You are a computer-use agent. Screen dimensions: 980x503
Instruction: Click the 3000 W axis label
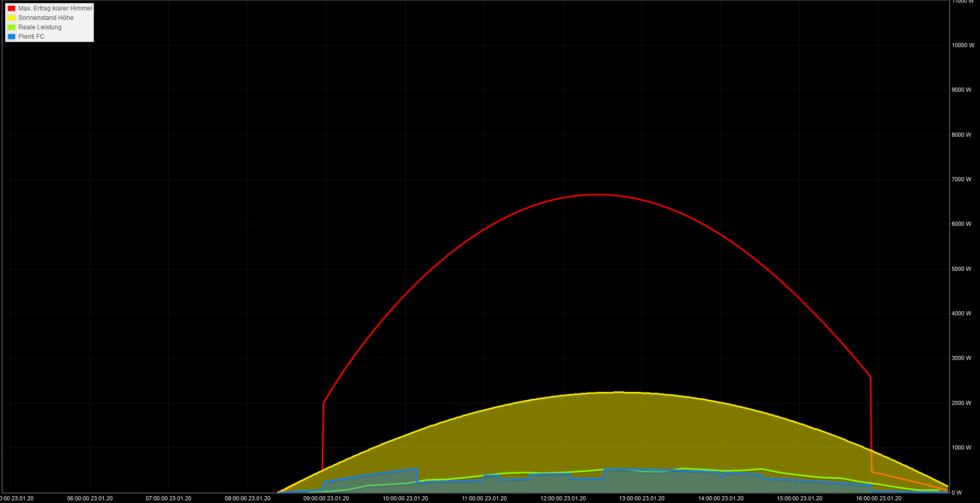click(x=962, y=358)
